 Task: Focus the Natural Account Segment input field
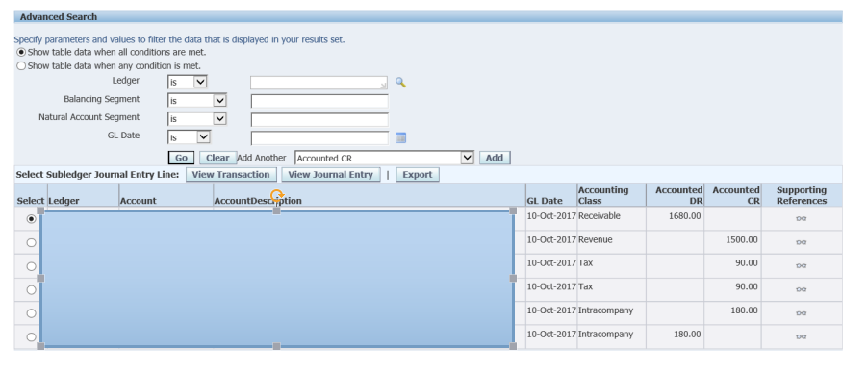point(319,119)
